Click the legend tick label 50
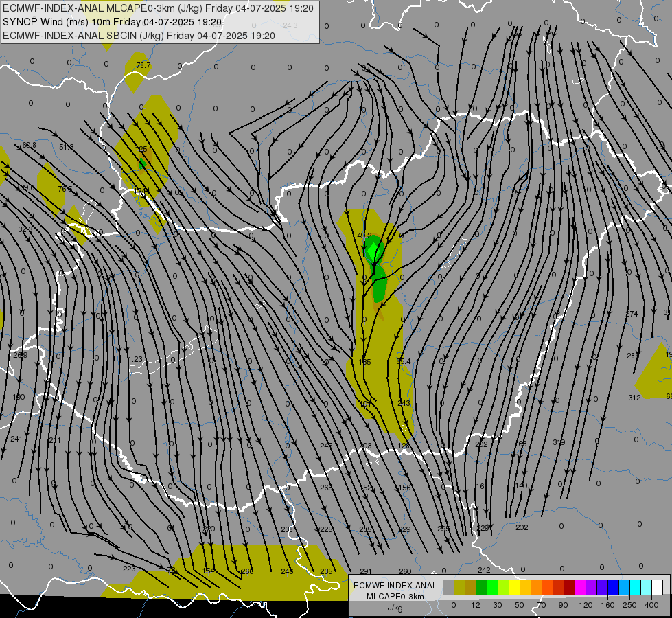The width and height of the screenshot is (672, 618). click(x=519, y=605)
